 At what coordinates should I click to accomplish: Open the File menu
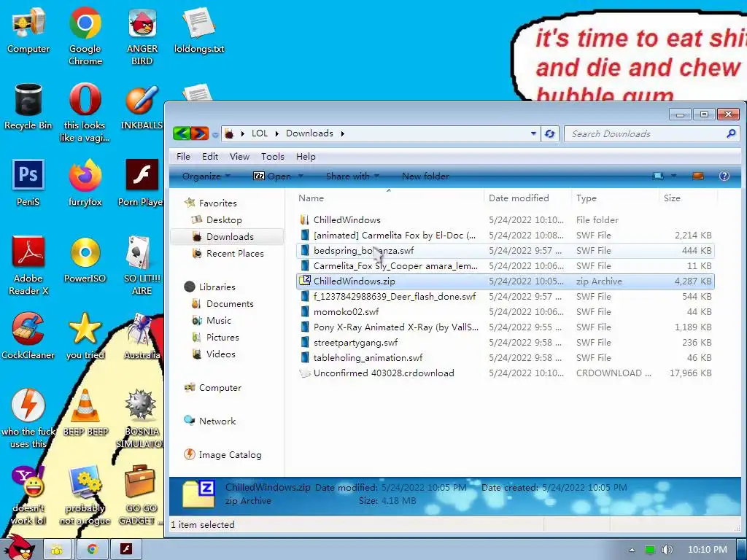(183, 157)
